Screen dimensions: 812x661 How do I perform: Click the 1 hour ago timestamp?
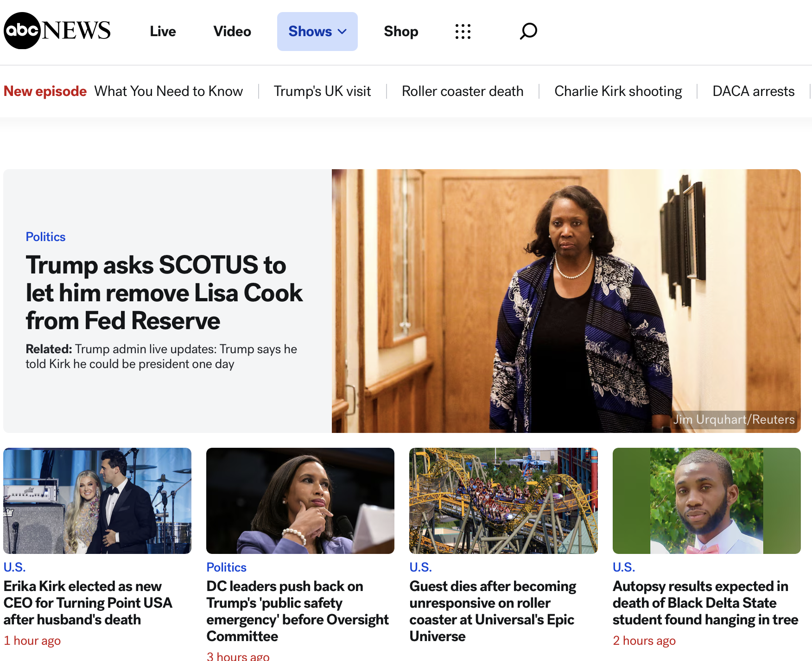pyautogui.click(x=32, y=641)
